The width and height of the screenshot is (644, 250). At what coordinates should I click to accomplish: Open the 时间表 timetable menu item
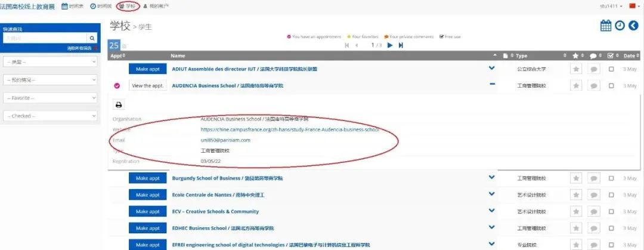73,6
